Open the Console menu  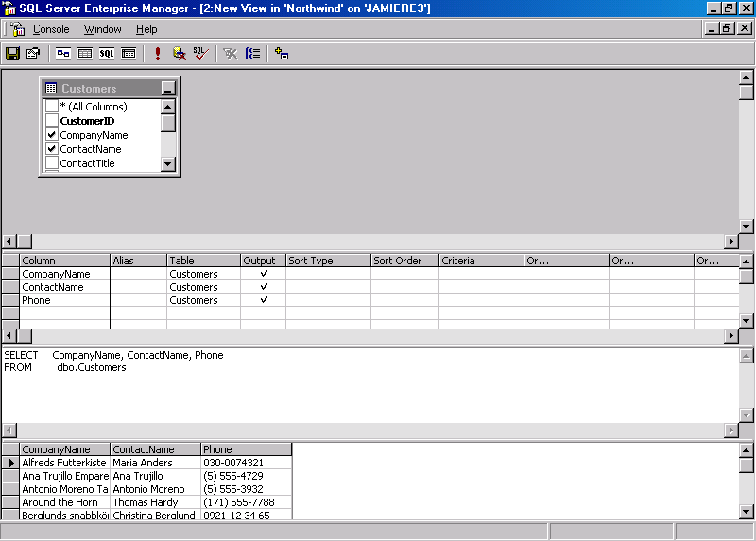point(51,29)
